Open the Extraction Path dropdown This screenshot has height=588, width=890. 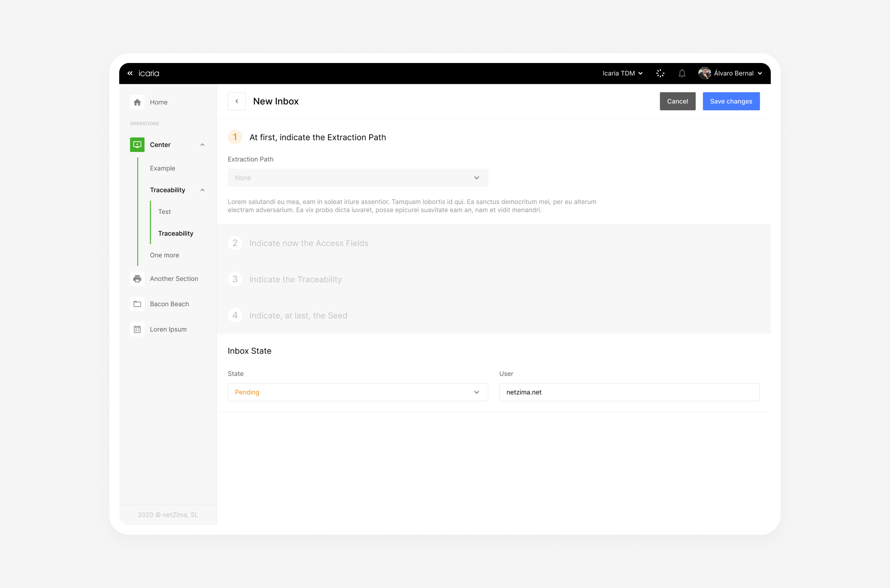tap(357, 178)
